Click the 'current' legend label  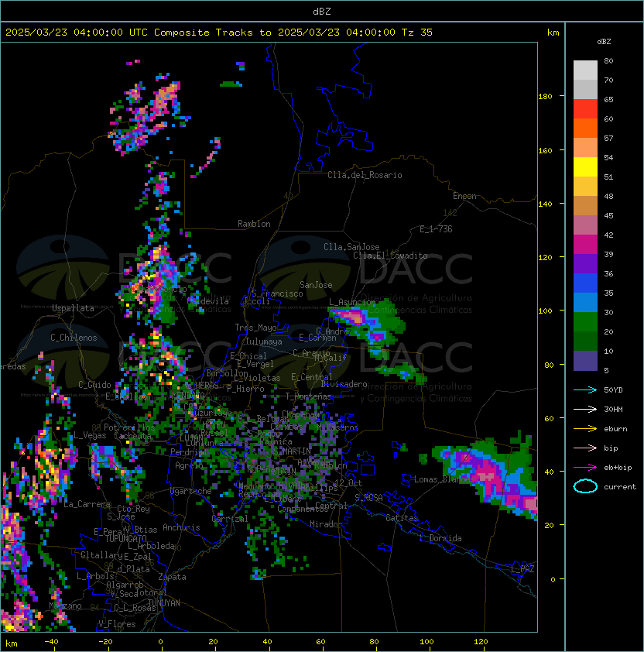(x=620, y=487)
